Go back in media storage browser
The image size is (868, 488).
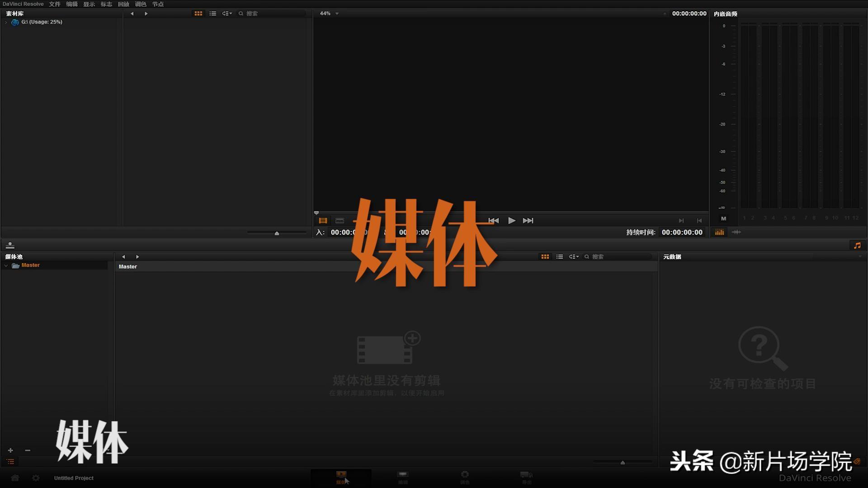[132, 14]
